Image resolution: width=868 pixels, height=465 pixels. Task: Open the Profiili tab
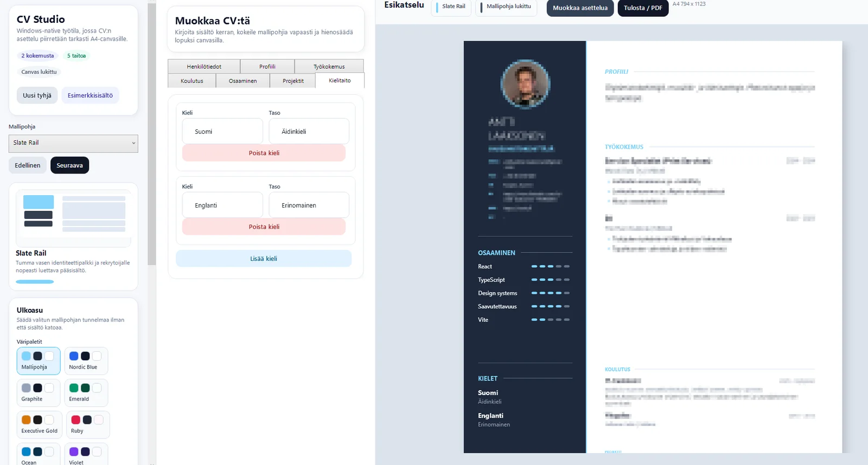click(267, 67)
